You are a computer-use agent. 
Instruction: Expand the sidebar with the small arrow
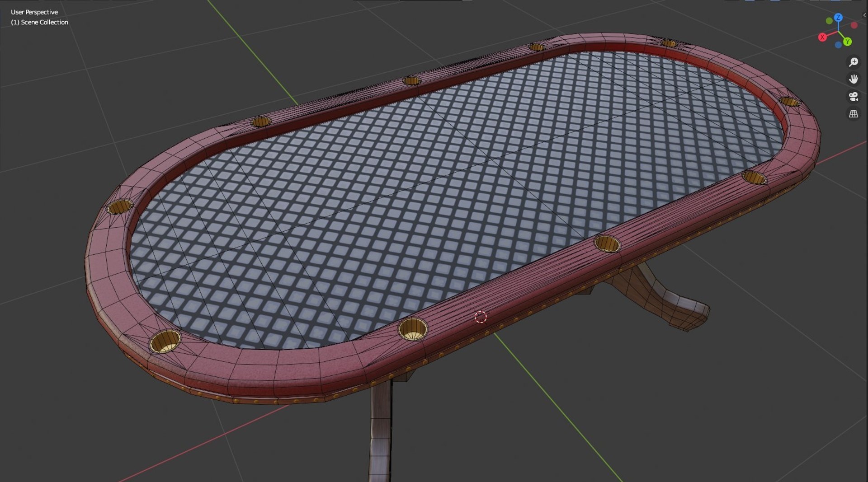click(864, 15)
